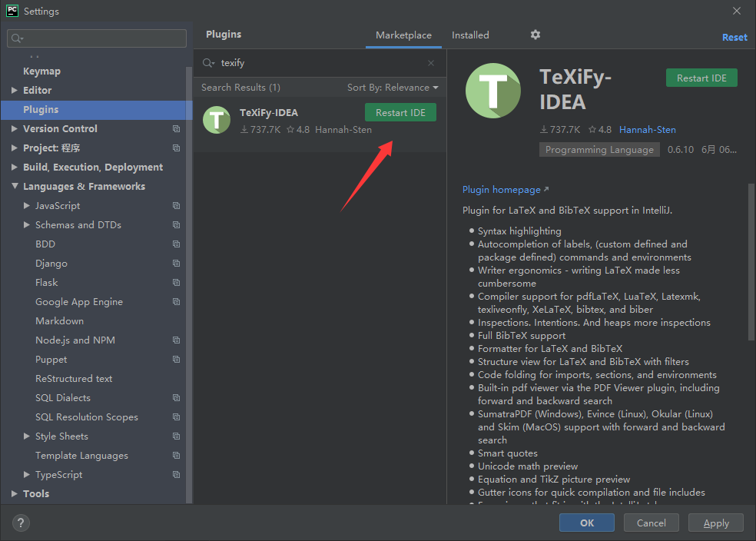Screen dimensions: 756x541
Task: Open Sort By: Relevance dropdown
Action: 393,88
